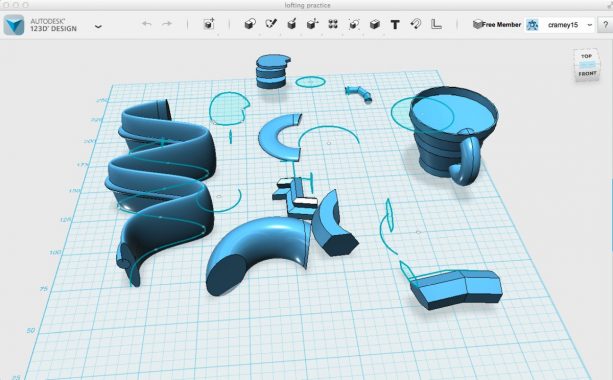Open the Measure tool
The width and height of the screenshot is (613, 380).
pyautogui.click(x=436, y=24)
